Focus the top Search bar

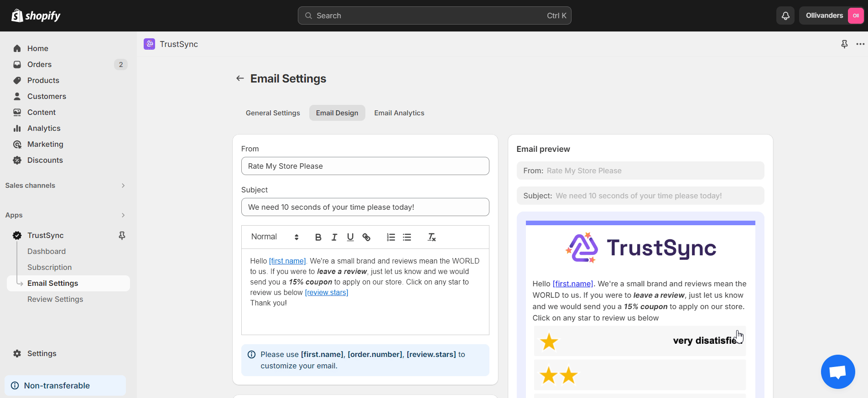pos(434,16)
